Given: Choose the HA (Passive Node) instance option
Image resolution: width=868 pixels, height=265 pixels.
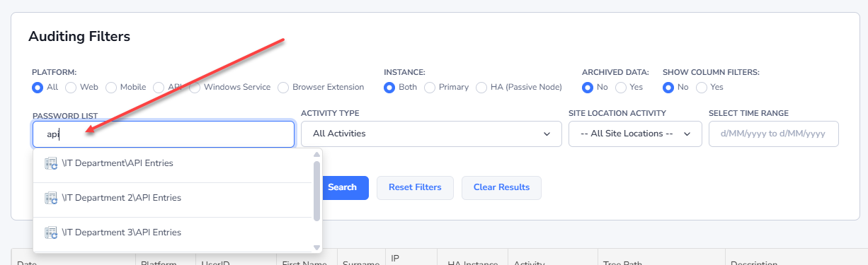Looking at the screenshot, I should (x=481, y=88).
